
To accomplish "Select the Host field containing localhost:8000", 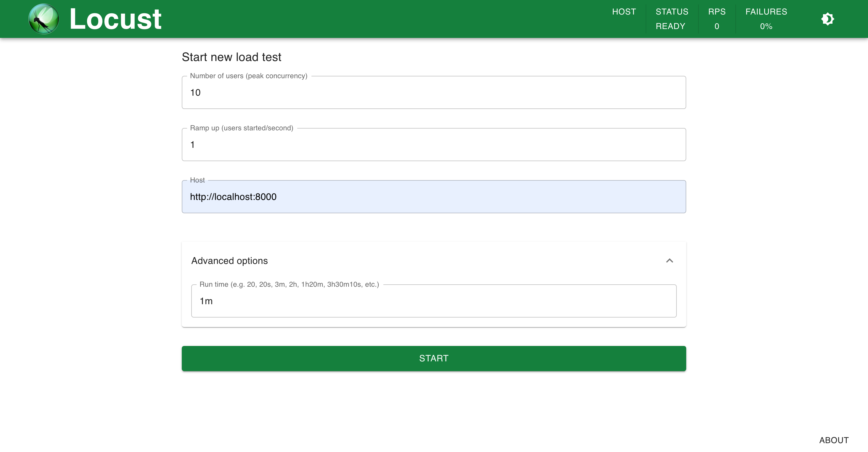I will 433,197.
